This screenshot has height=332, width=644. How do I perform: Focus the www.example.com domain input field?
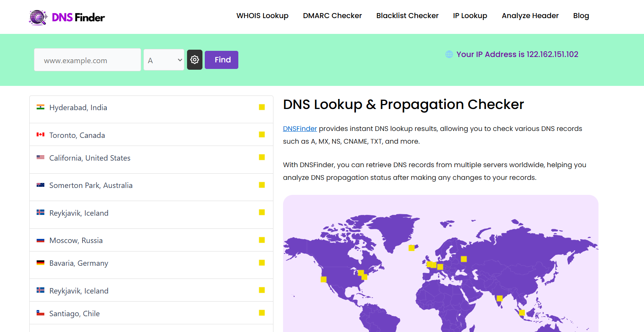(x=88, y=60)
